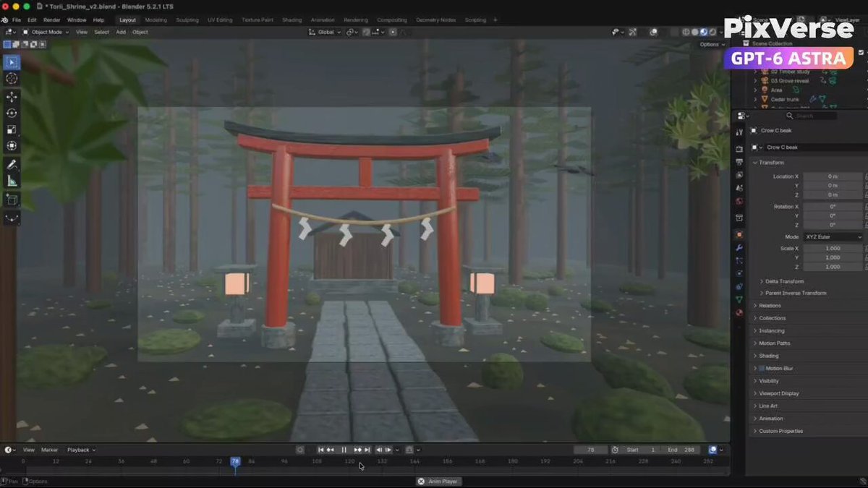Image resolution: width=868 pixels, height=488 pixels.
Task: Set selection mode to extend
Action: [x=16, y=45]
